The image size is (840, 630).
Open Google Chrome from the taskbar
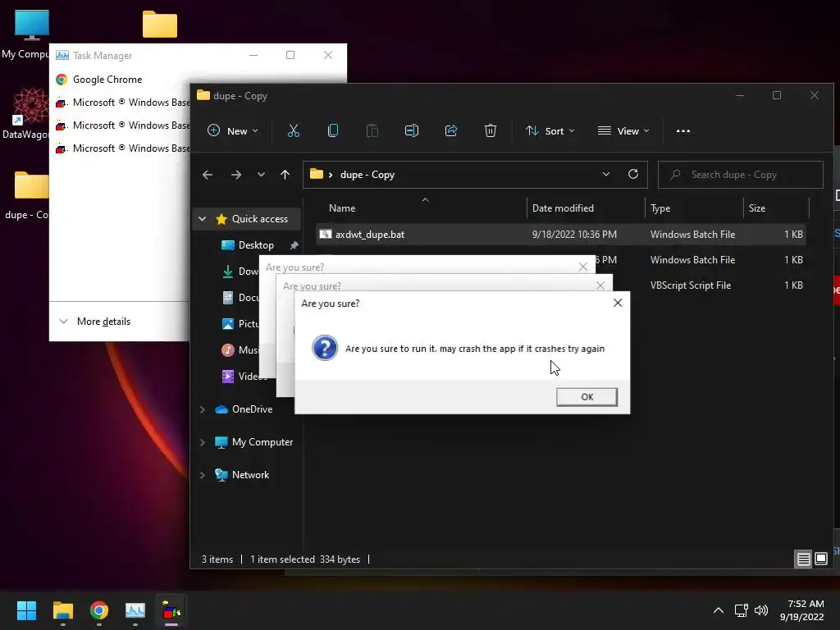(99, 610)
